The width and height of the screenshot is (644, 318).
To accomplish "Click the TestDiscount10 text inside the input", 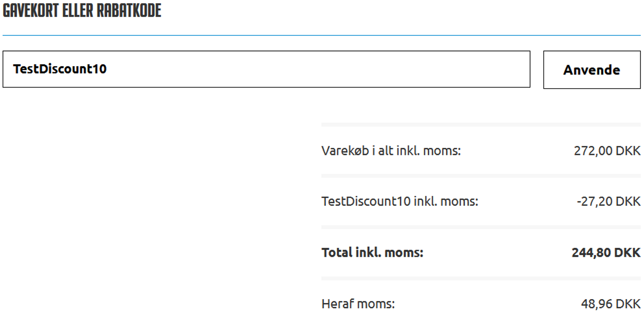I will [x=60, y=69].
